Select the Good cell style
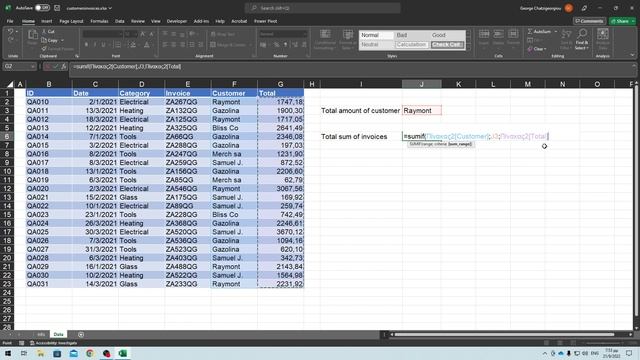The image size is (640, 360). [447, 35]
